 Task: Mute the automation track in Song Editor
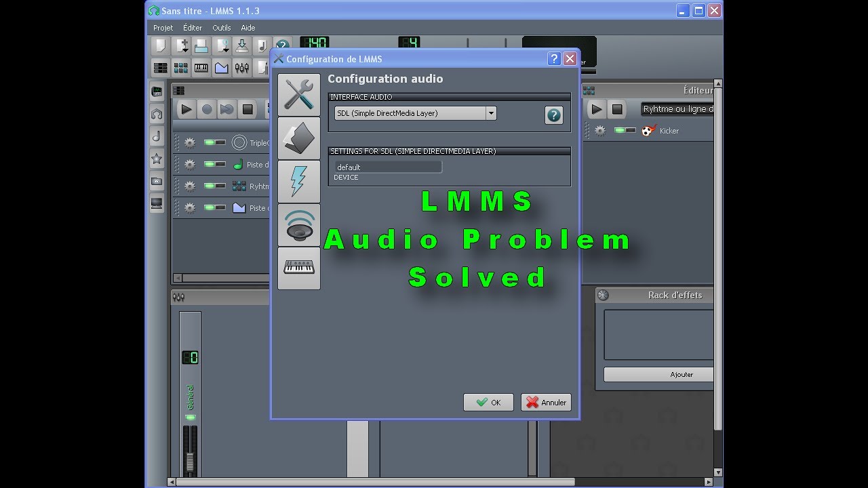[x=209, y=207]
